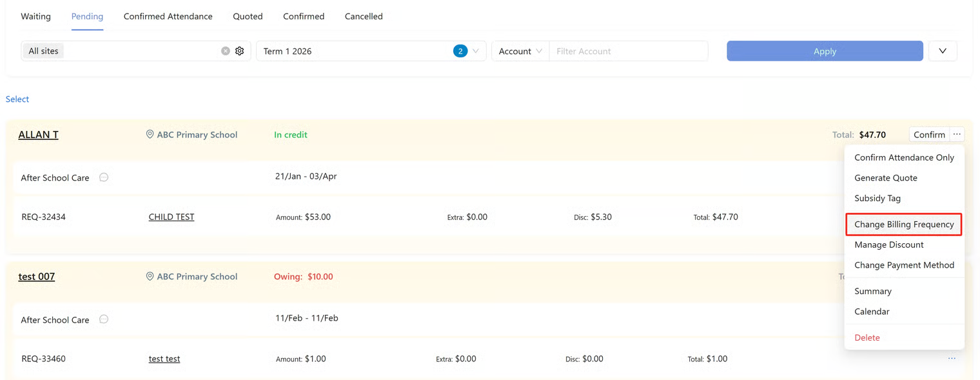Expand the extra filters chevron beside Apply
Screen dimensions: 980x380
(943, 51)
